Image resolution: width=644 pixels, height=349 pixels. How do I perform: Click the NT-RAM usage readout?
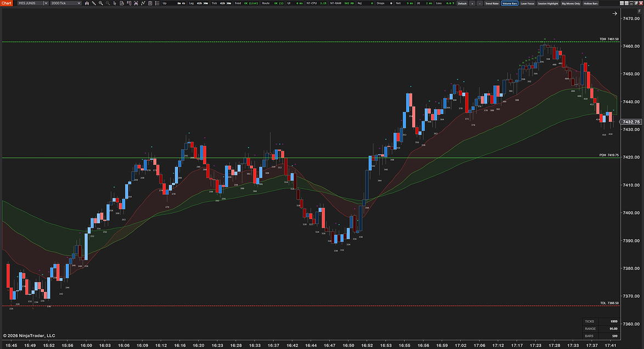click(x=342, y=3)
